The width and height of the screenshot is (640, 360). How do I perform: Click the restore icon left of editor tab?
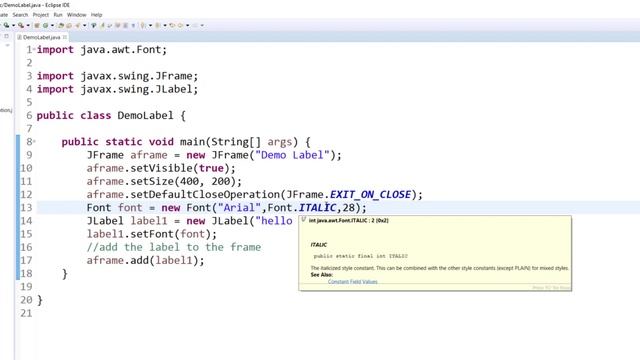pyautogui.click(x=7, y=36)
